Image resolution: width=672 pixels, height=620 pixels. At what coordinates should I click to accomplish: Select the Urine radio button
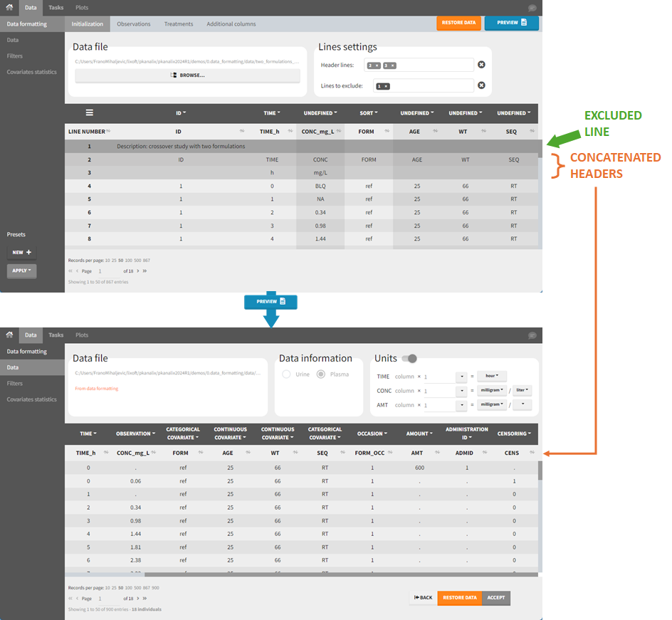tap(287, 374)
